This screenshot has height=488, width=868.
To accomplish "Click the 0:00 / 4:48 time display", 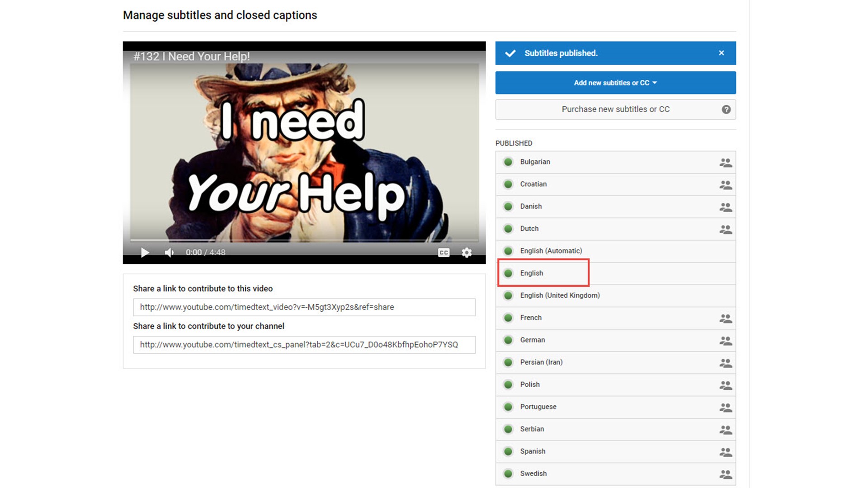I will click(x=205, y=253).
